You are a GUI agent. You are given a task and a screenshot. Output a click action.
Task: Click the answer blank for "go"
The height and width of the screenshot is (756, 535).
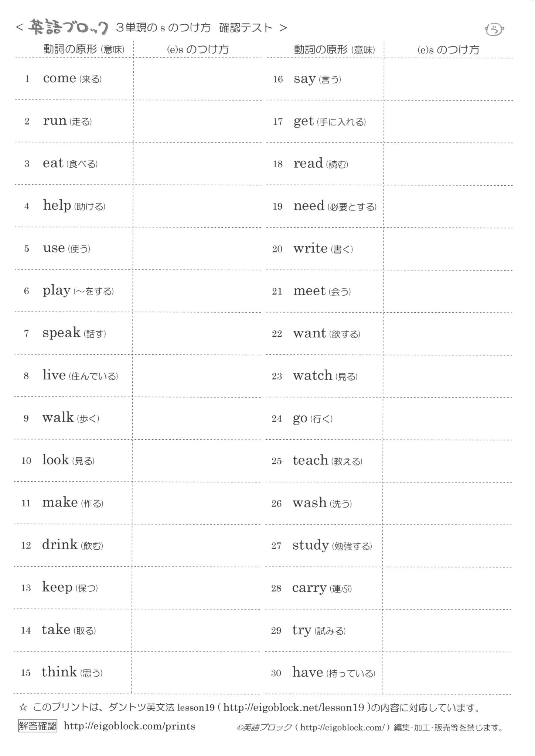pyautogui.click(x=448, y=419)
